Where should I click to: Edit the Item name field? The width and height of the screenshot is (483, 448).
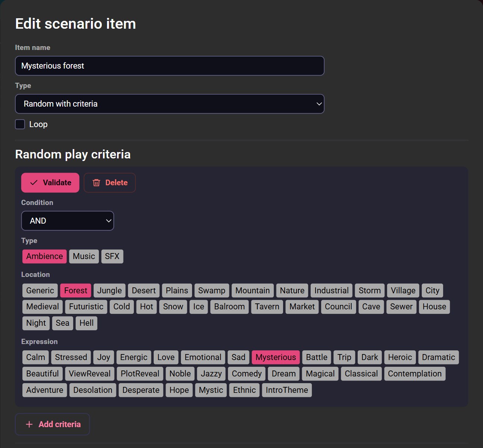(x=170, y=66)
